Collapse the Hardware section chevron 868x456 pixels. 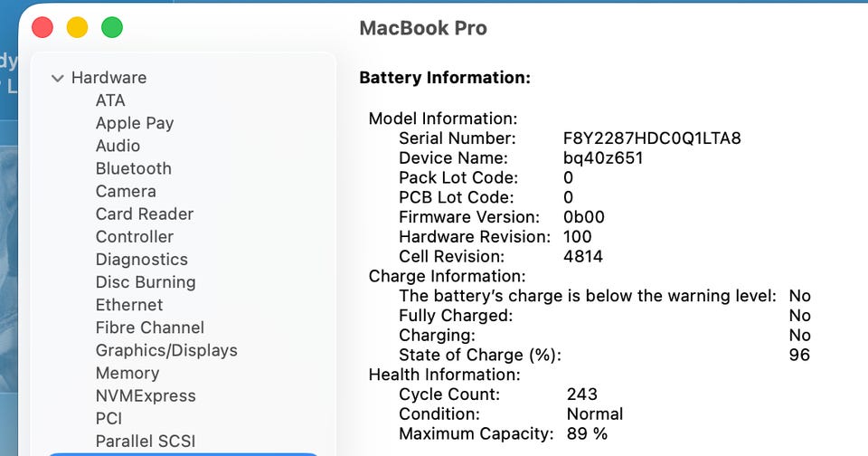[58, 79]
